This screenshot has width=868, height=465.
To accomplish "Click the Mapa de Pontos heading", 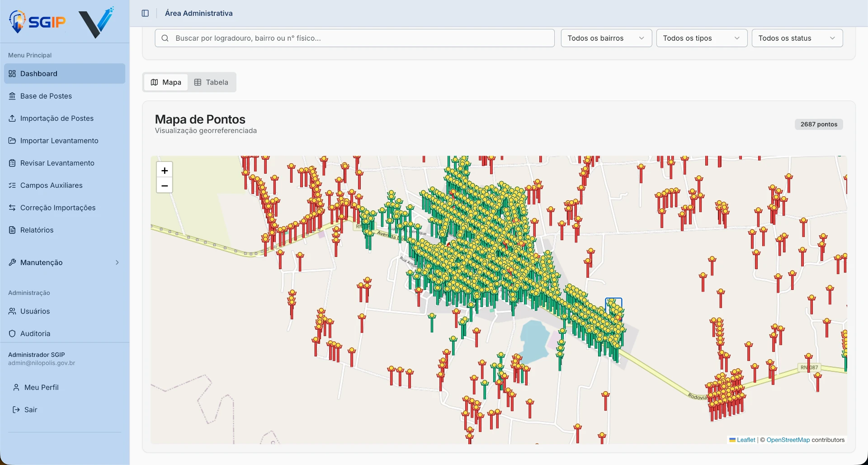I will point(200,119).
